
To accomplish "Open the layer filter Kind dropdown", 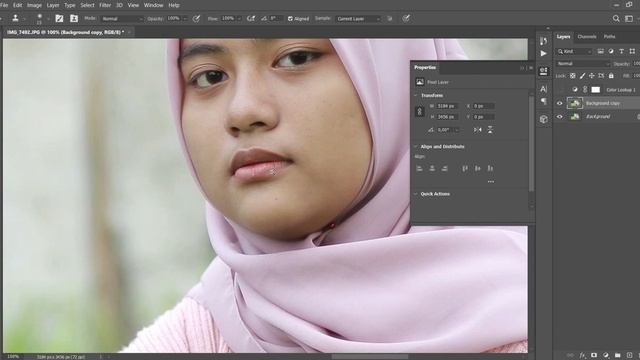I will tap(575, 51).
